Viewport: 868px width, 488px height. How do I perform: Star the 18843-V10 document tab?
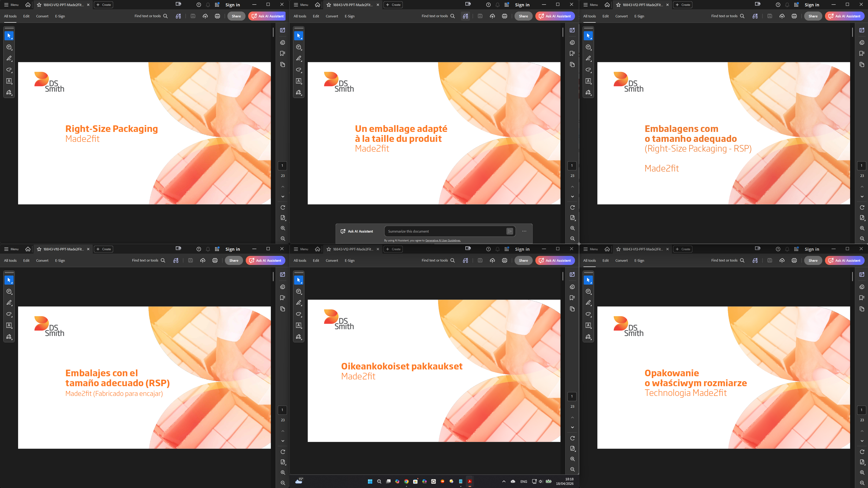[39, 249]
